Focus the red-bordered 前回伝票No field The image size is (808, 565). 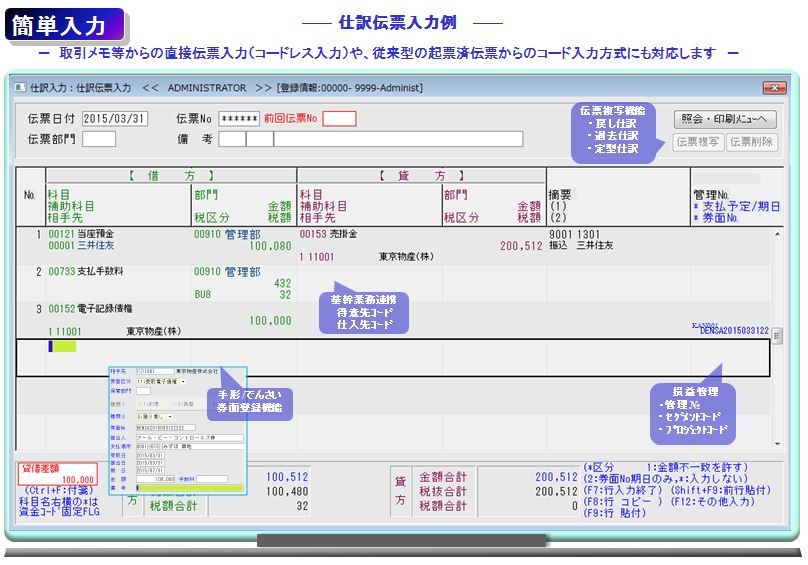pos(339,119)
